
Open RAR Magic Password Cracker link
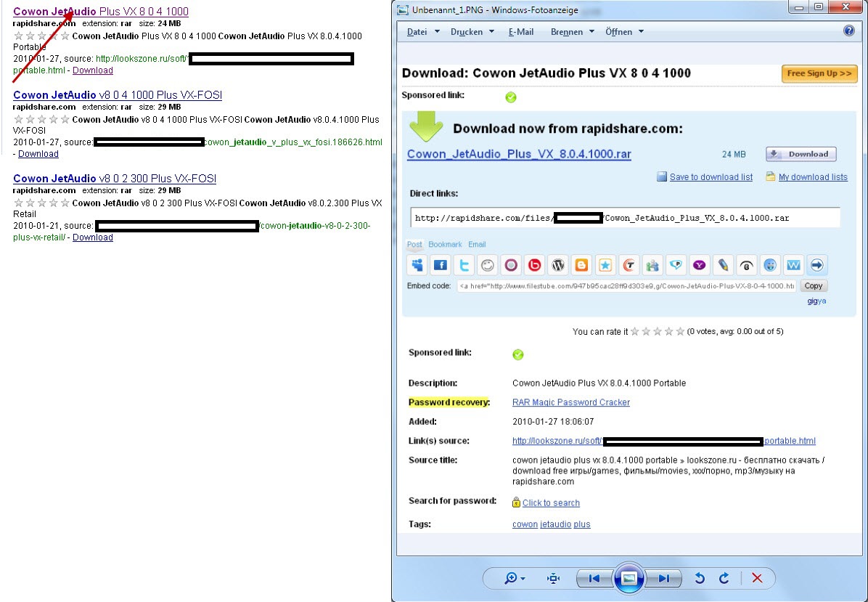point(570,402)
